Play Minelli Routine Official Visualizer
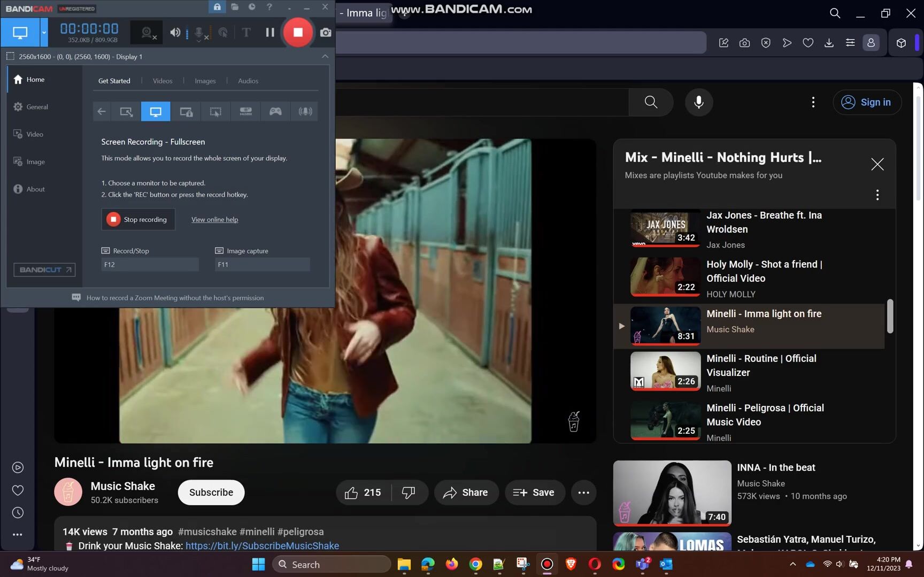The height and width of the screenshot is (577, 924). coord(665,371)
